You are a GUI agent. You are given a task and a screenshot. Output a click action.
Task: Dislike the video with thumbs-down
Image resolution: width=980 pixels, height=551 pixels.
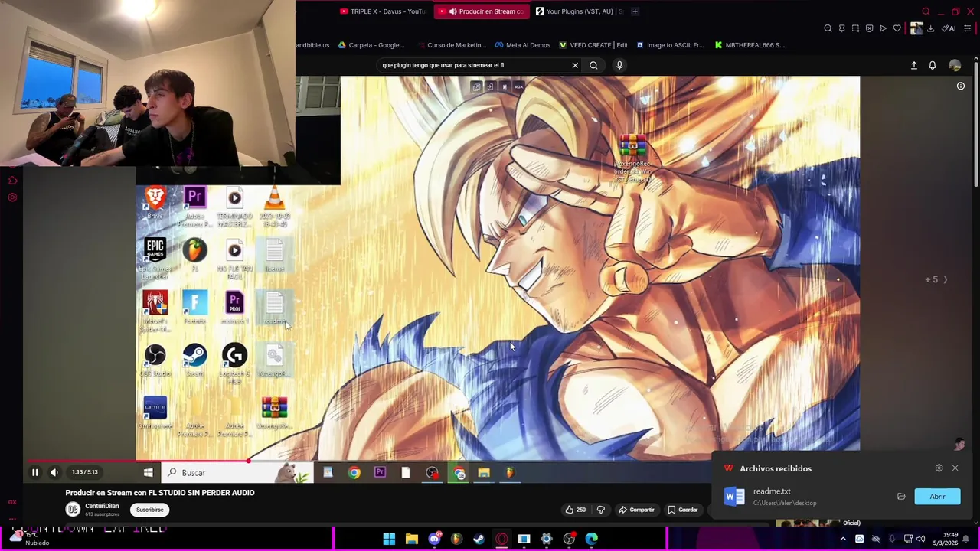(600, 510)
